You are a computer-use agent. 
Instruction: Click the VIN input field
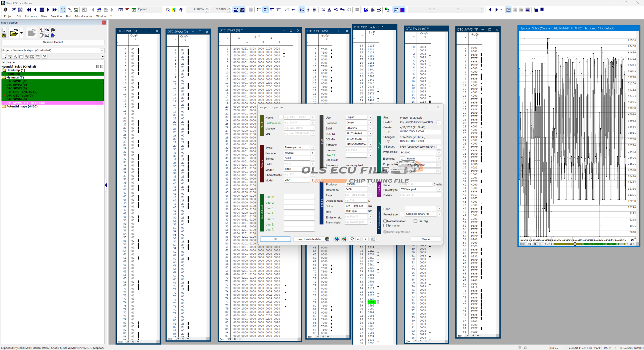tap(297, 134)
